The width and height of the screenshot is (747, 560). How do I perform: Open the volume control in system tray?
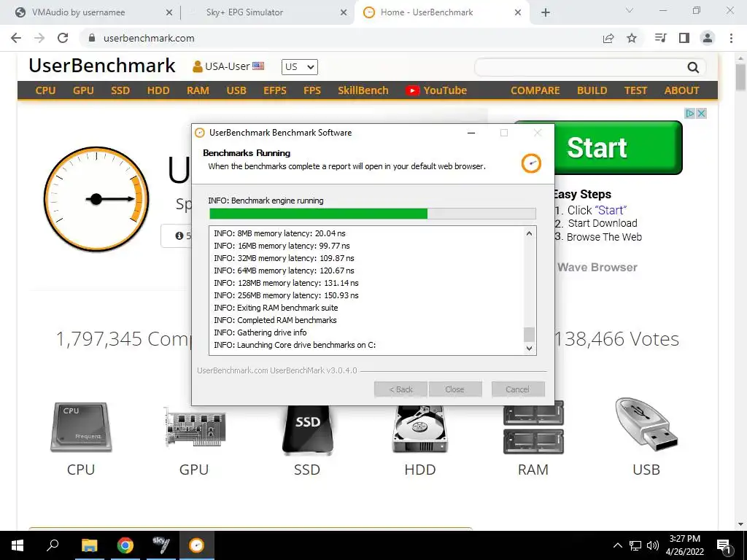coord(653,545)
